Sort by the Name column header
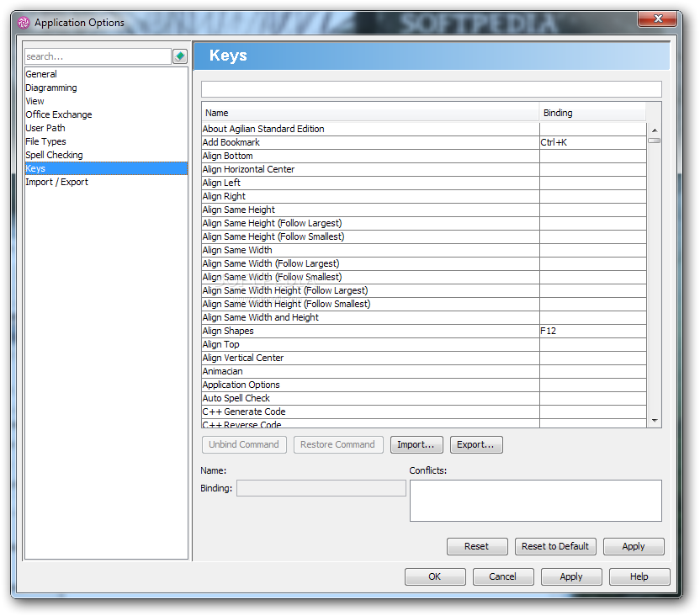The image size is (700, 616). pos(370,113)
